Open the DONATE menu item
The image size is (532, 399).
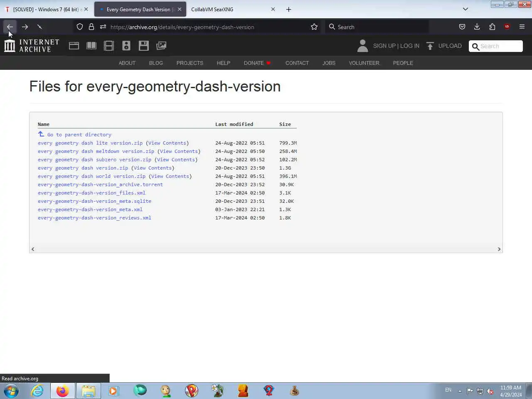click(x=257, y=63)
